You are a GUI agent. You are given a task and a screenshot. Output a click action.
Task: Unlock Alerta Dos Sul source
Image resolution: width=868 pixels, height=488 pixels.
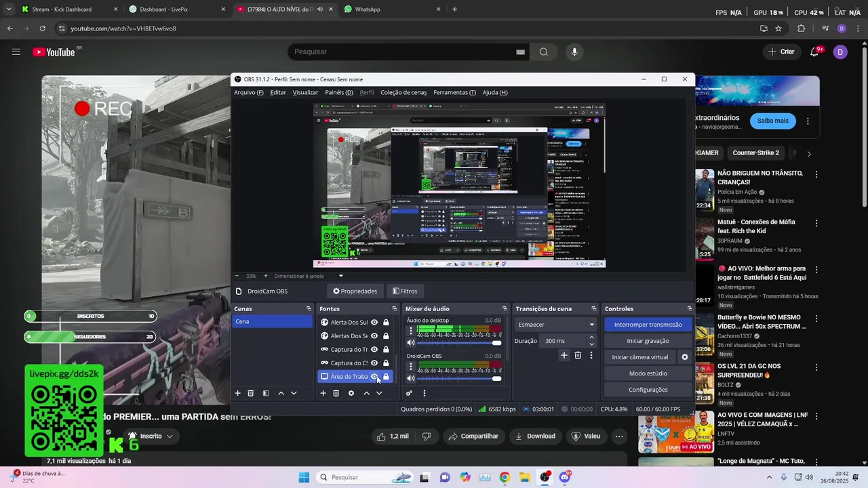tap(386, 323)
